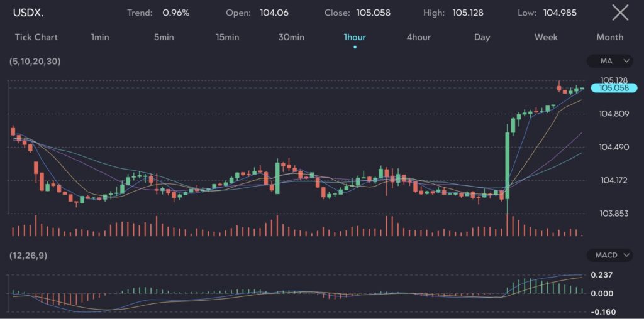Select the 5min timeframe
644x319 pixels.
point(164,37)
